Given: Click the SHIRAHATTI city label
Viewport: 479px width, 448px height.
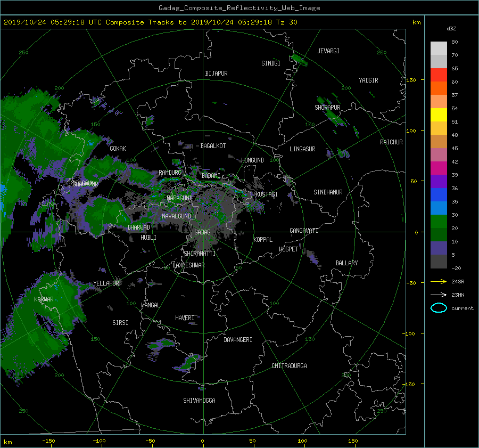Looking at the screenshot, I should [200, 254].
